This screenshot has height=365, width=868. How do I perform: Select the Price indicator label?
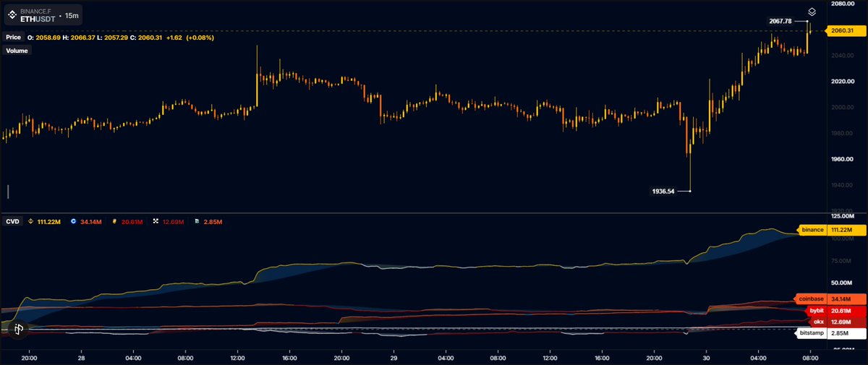(x=14, y=37)
